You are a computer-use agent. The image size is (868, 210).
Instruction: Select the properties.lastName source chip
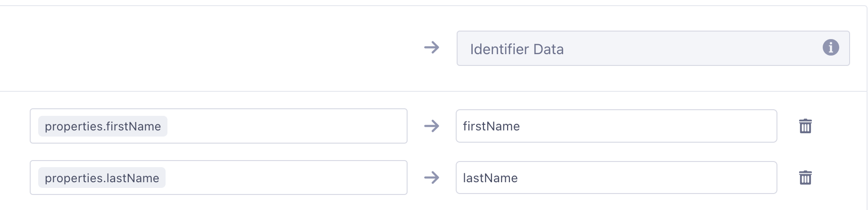pos(102,178)
